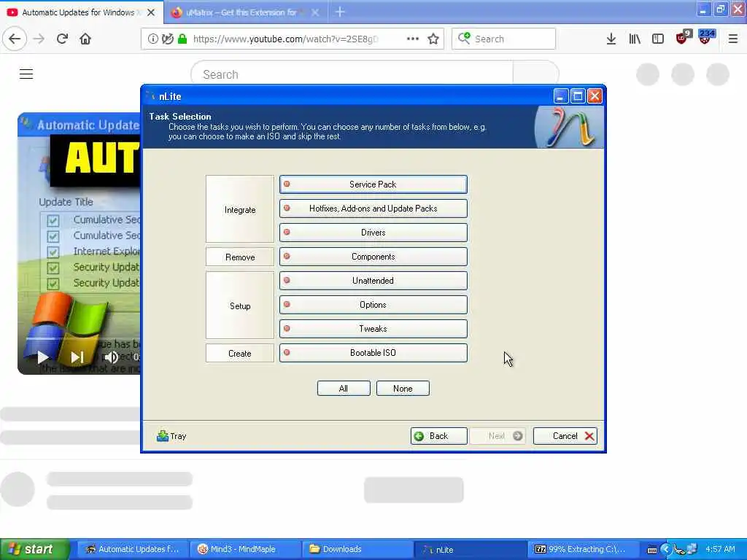Viewport: 747px width, 560px height.
Task: Open Windows Start menu
Action: tap(35, 549)
